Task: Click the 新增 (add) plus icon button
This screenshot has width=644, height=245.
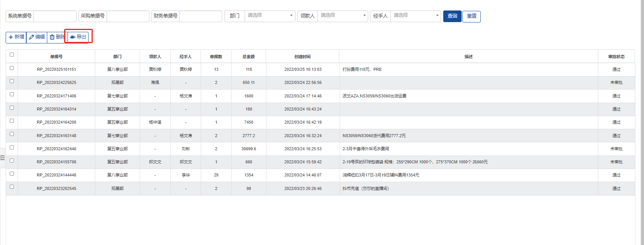Action: tap(16, 37)
